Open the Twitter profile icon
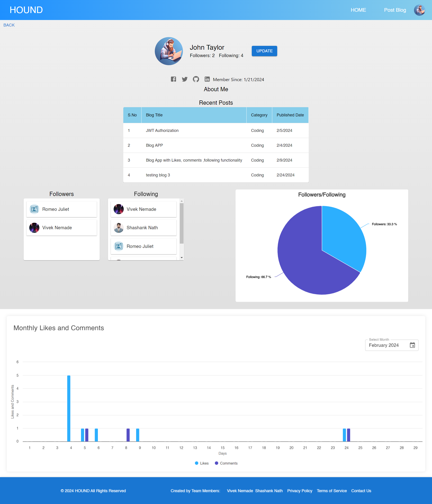Screen dimensions: 432x504 click(x=184, y=79)
